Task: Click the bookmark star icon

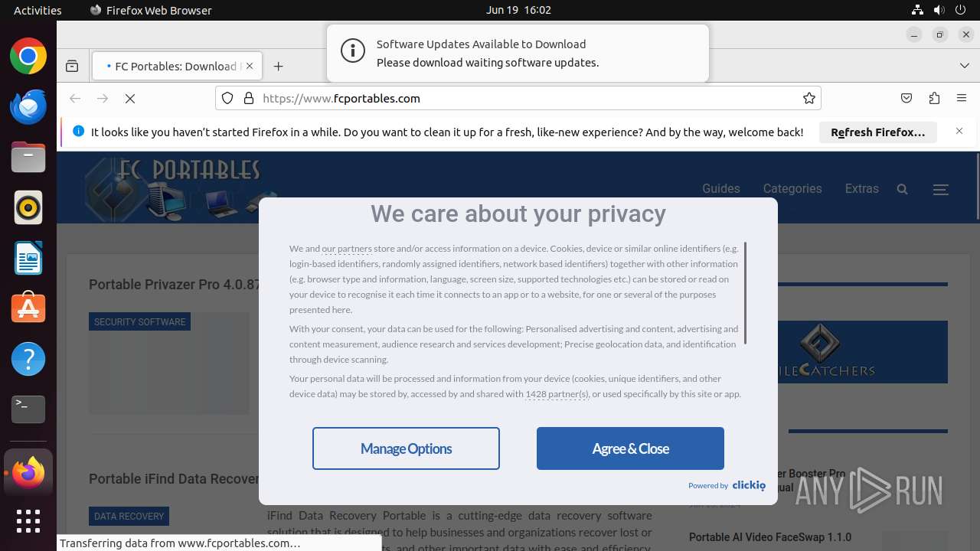Action: 808,98
